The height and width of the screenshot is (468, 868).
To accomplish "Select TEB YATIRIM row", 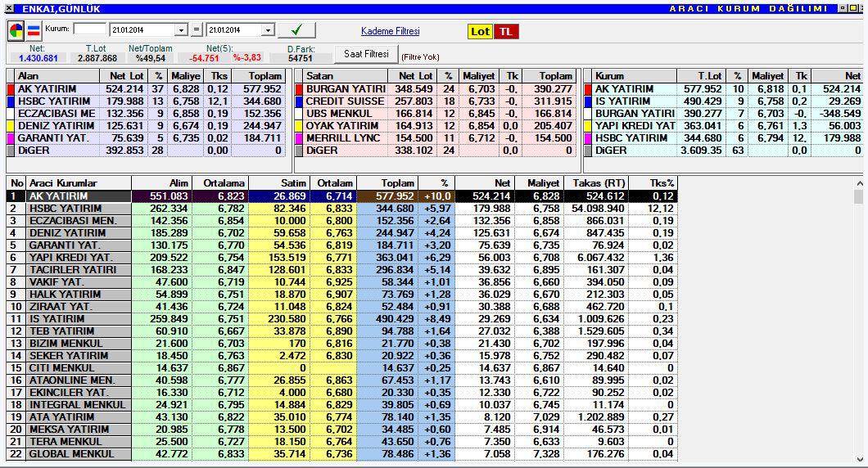I will (x=342, y=331).
